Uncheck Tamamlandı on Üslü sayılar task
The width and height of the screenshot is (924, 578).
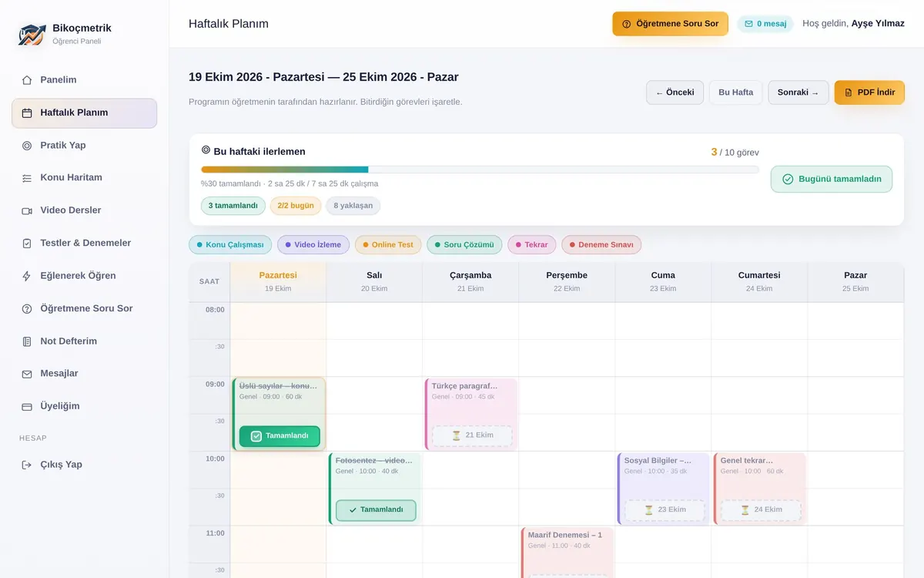tap(280, 436)
